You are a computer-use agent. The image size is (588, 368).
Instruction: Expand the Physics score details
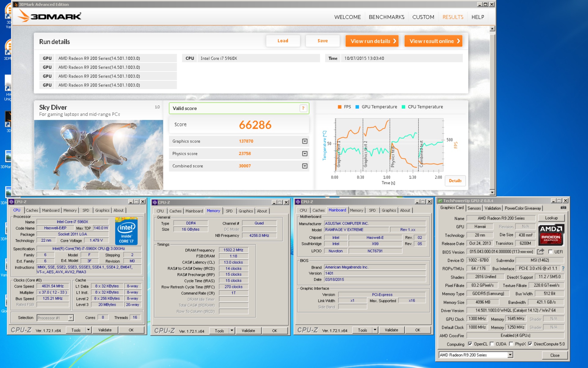pyautogui.click(x=305, y=153)
